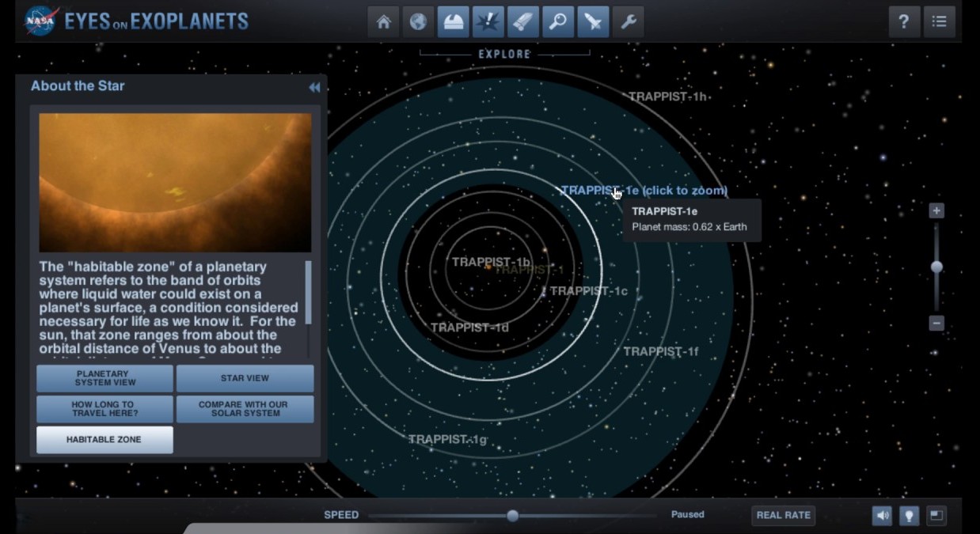Open the starburst exclamation toolbar icon
Viewport: 980px width, 534px height.
click(x=488, y=22)
